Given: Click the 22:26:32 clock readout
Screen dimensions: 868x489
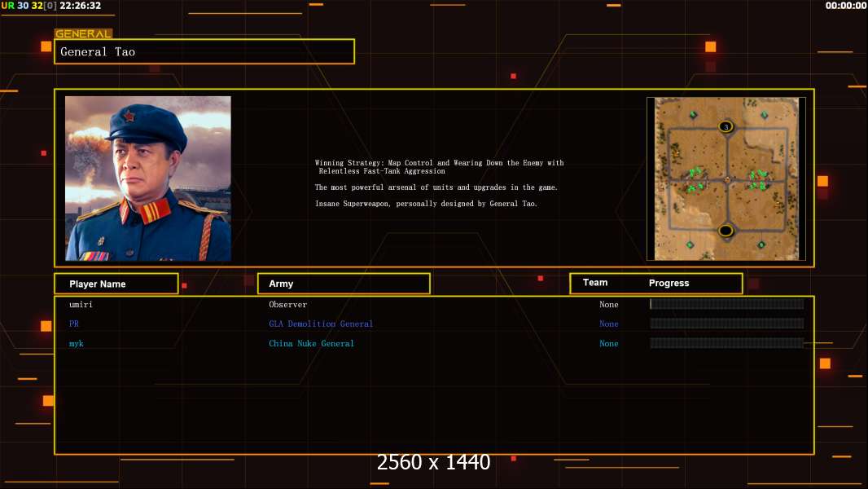Looking at the screenshot, I should 81,6.
